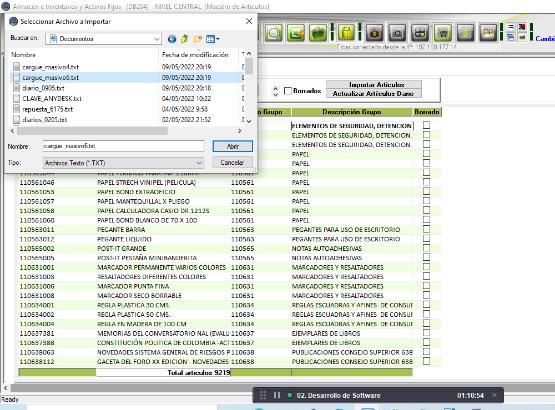This screenshot has height=410, width=555.
Task: Click the recording bar drag handle icon
Action: (x=263, y=395)
